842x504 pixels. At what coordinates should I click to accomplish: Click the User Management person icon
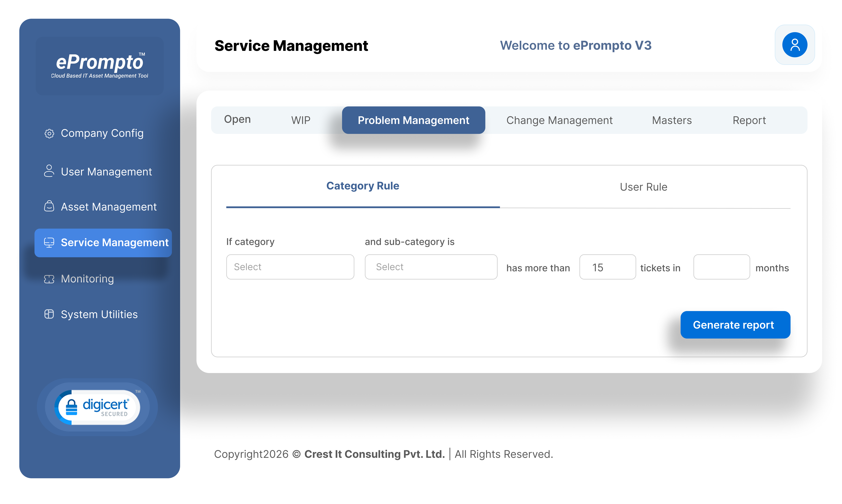tap(49, 171)
